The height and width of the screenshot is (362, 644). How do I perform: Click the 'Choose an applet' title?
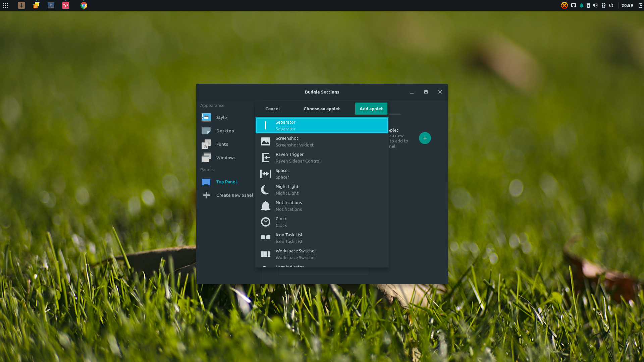point(322,109)
